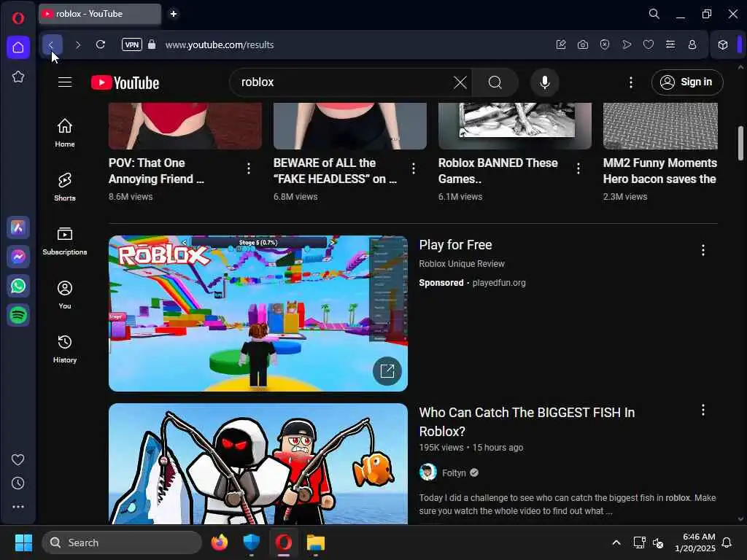Reload the YouTube results page
The width and height of the screenshot is (747, 560).
click(101, 44)
